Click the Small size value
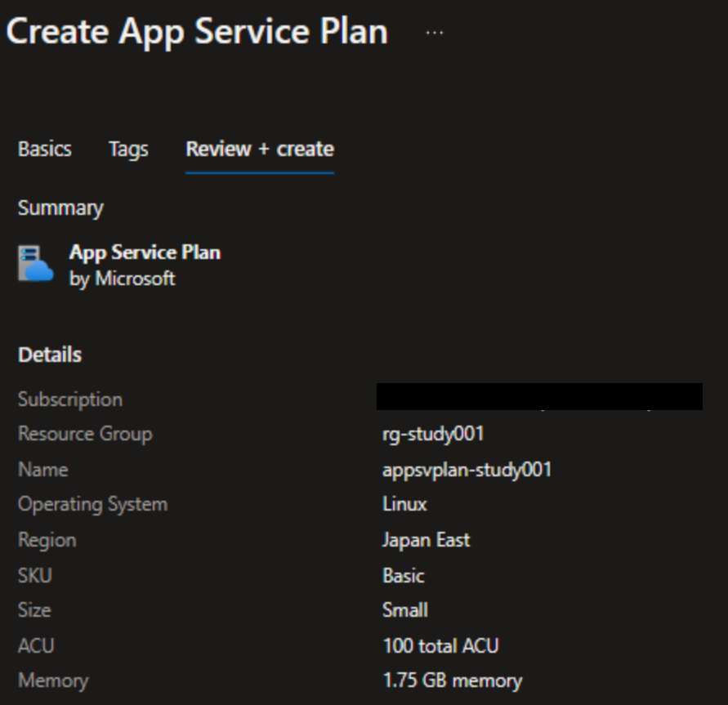This screenshot has width=728, height=705. pyautogui.click(x=405, y=610)
